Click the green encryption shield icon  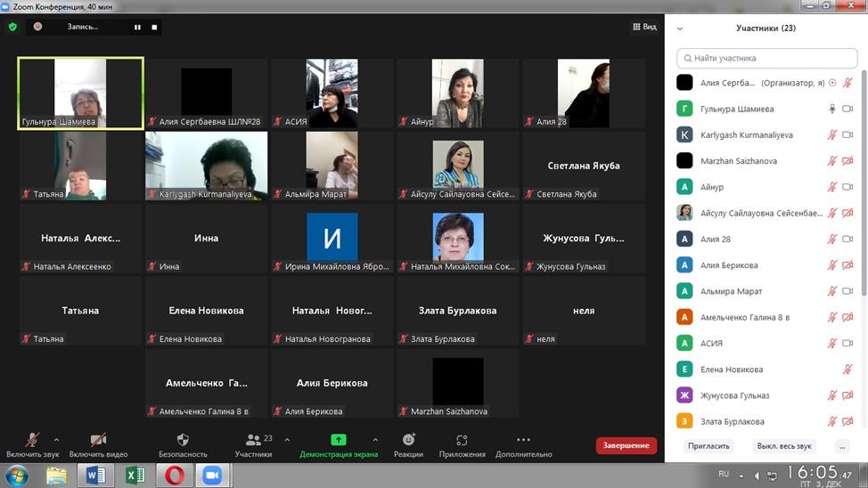tap(12, 27)
